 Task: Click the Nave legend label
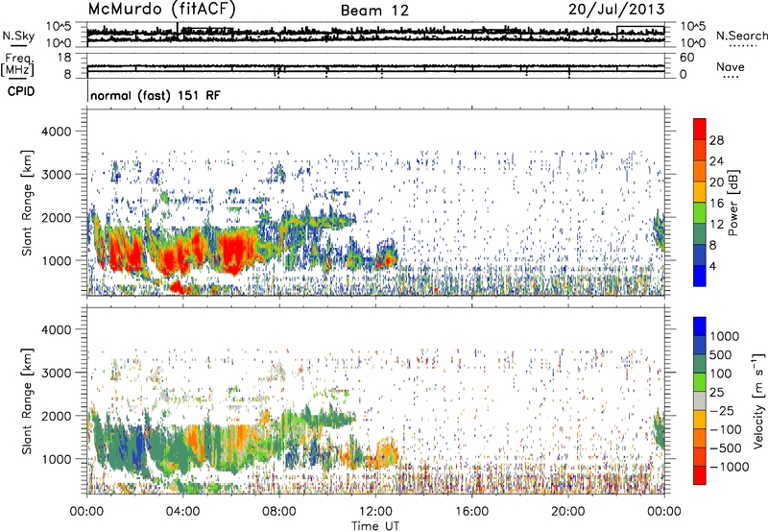[x=730, y=67]
